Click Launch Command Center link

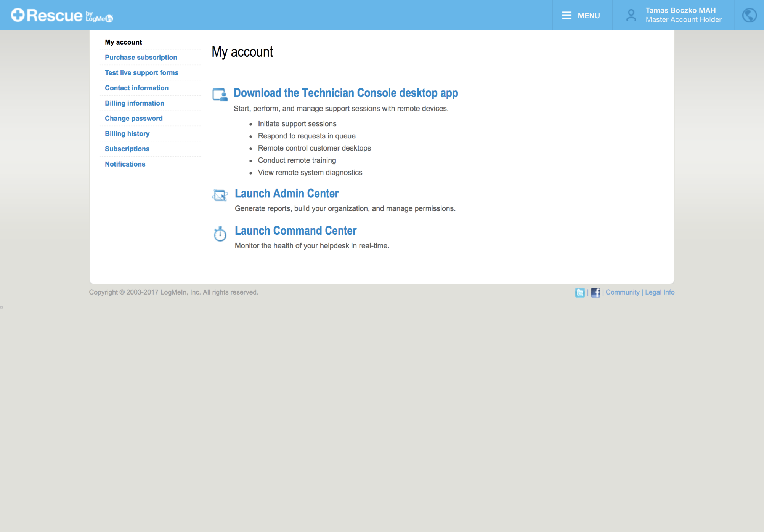pyautogui.click(x=295, y=231)
